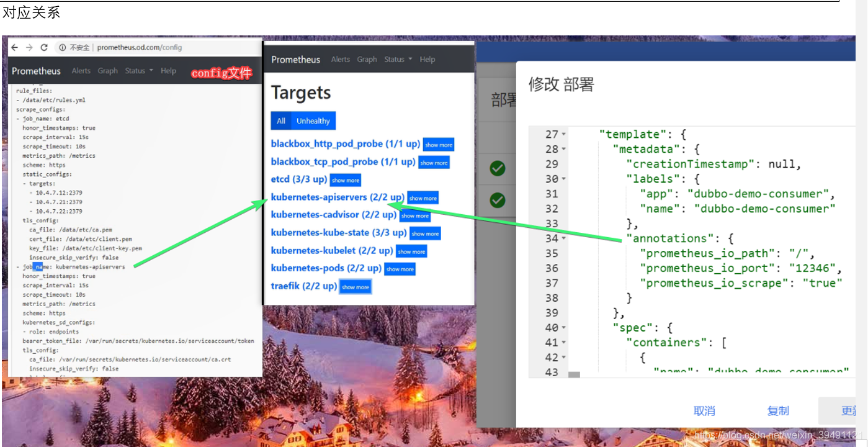The image size is (868, 447).
Task: Click the 取消 cancel button in dialog
Action: (704, 411)
